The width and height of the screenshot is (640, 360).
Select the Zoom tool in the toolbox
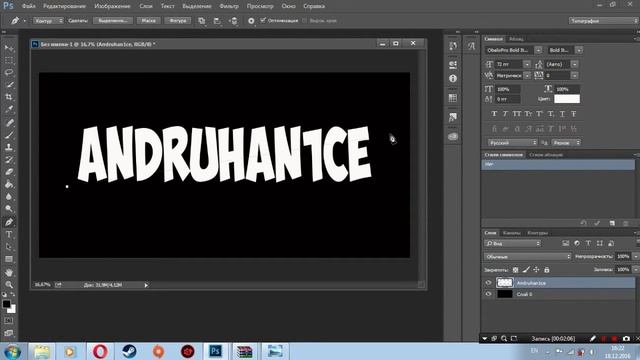tap(9, 284)
